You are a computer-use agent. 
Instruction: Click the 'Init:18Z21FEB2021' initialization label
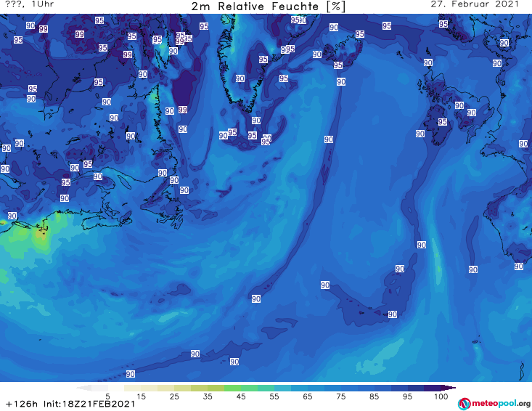pos(89,404)
